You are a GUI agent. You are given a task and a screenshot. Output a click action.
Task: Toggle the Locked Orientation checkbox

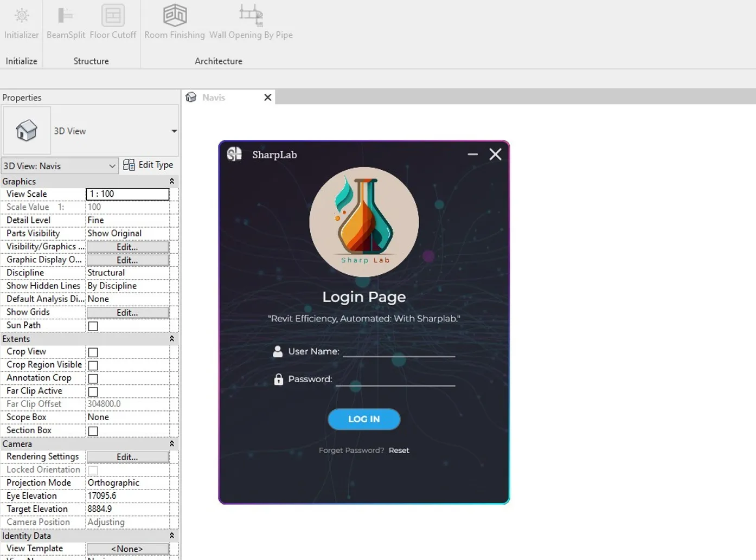[93, 471]
